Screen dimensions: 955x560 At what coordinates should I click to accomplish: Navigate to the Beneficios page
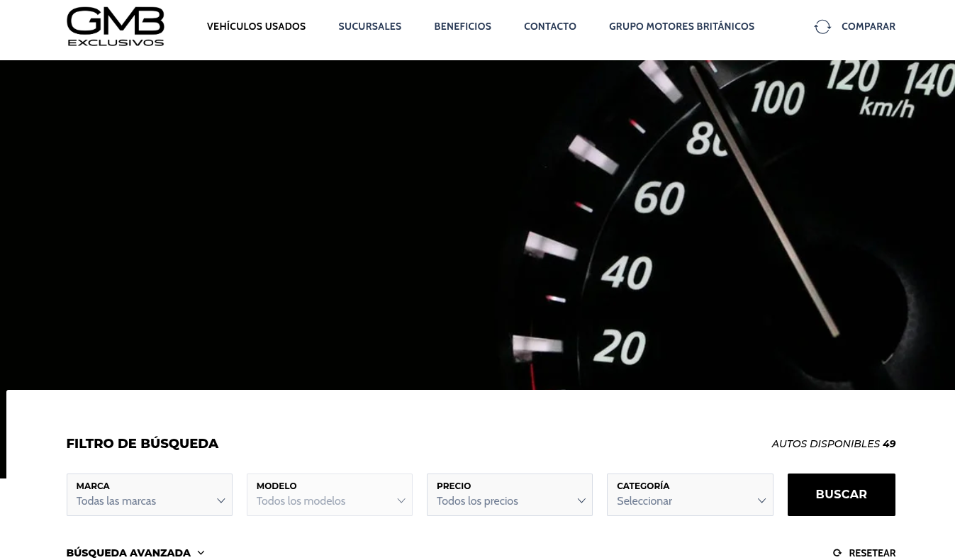coord(462,26)
